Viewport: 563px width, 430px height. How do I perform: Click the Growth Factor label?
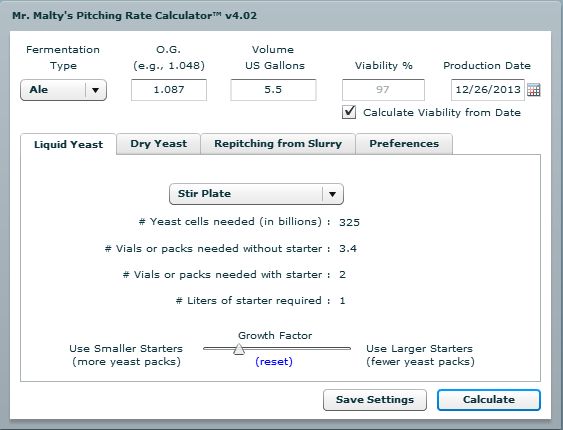pos(275,336)
